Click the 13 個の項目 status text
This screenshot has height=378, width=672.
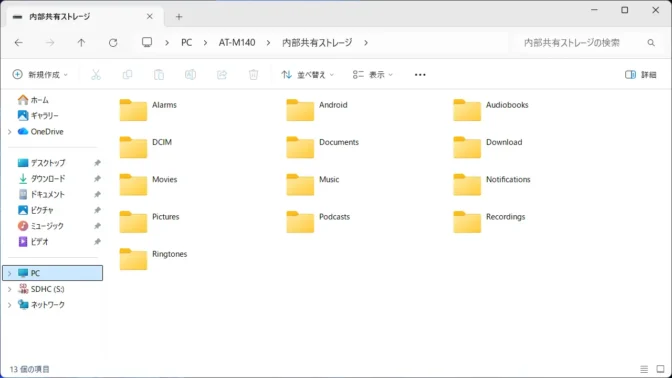30,369
